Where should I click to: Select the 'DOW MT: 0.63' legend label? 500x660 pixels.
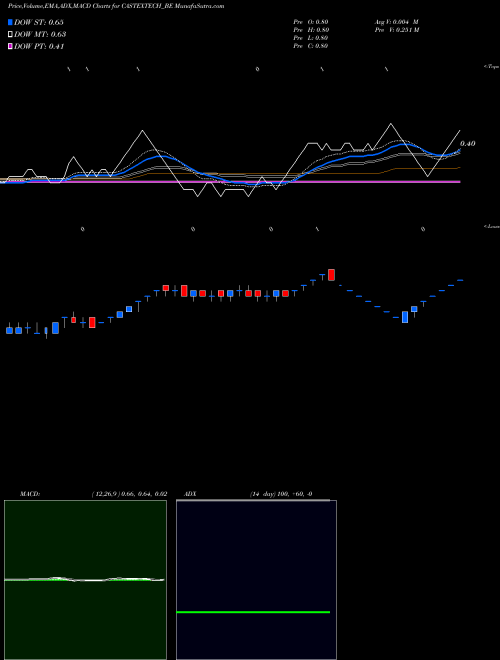coord(40,35)
